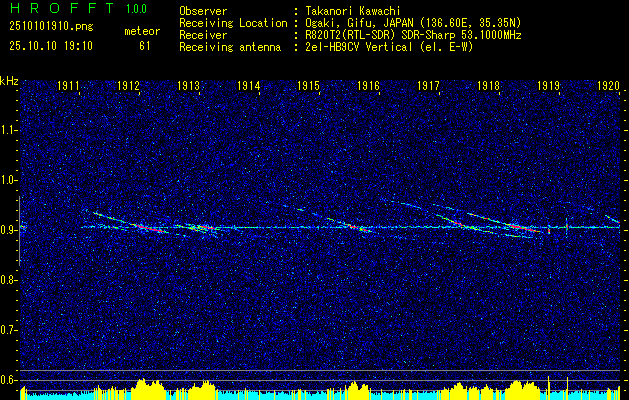Click the Receiver label
The width and height of the screenshot is (629, 400).
(x=203, y=35)
